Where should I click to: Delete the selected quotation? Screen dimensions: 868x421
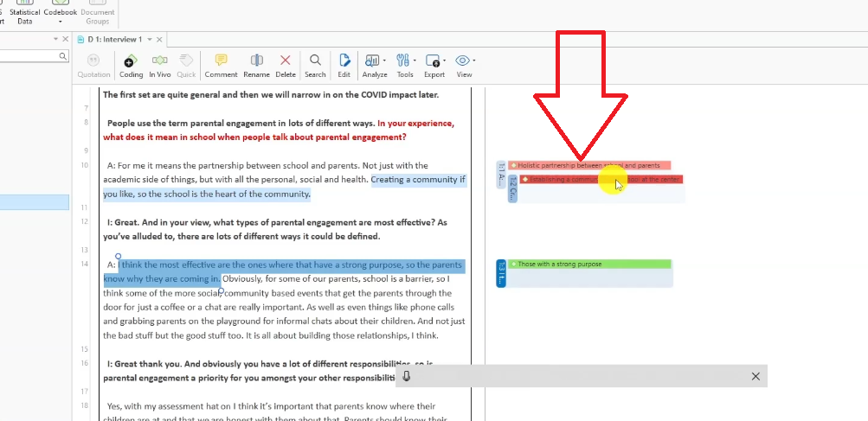click(286, 63)
